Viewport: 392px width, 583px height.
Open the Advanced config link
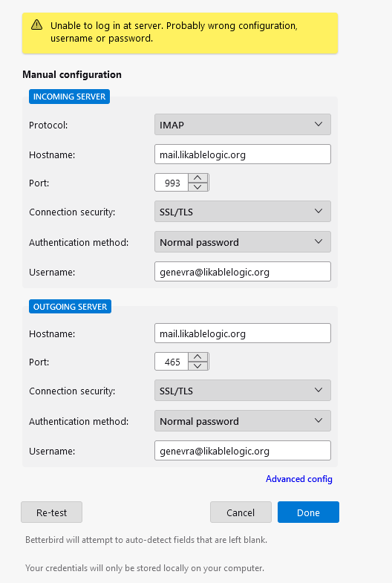point(298,479)
